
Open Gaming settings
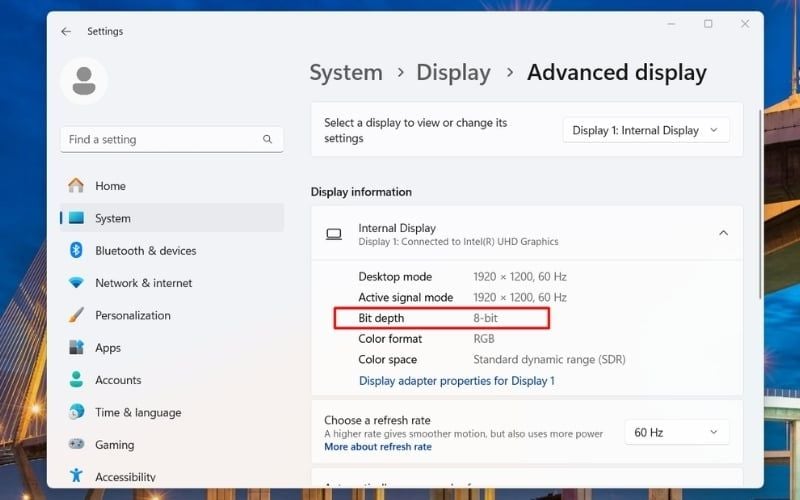click(x=115, y=445)
